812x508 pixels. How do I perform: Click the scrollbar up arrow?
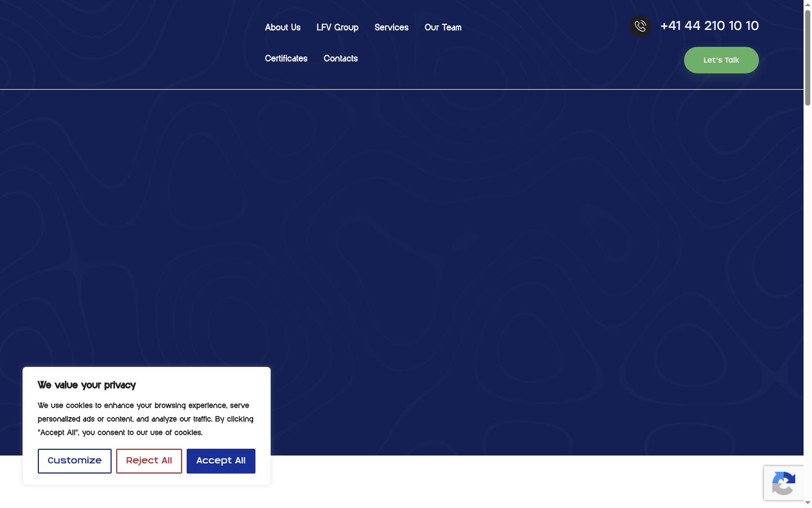click(807, 4)
